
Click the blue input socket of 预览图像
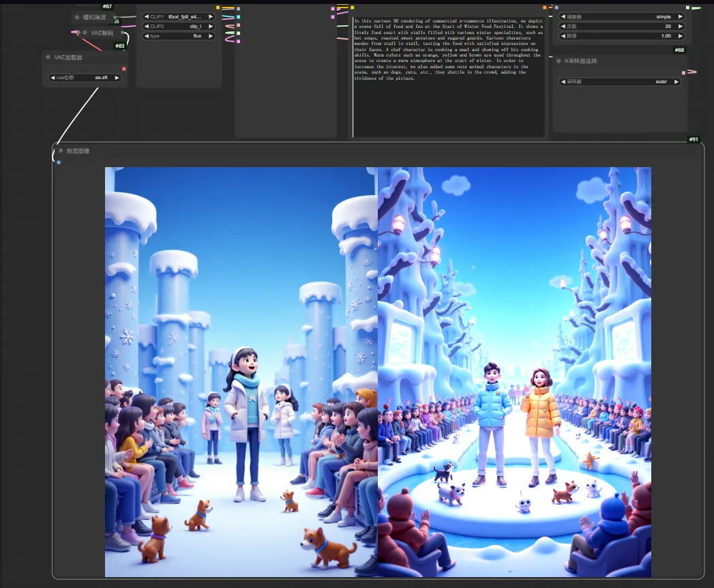point(59,162)
